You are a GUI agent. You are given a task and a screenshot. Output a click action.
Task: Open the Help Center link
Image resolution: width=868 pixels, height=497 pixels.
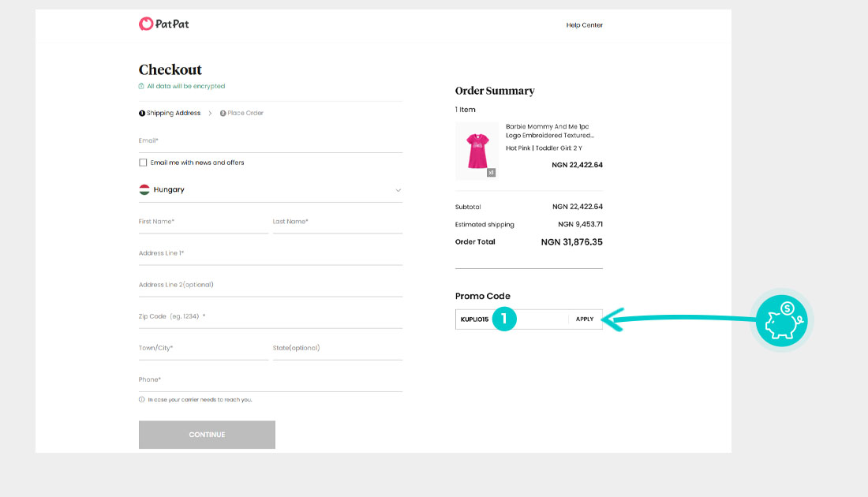coord(584,25)
